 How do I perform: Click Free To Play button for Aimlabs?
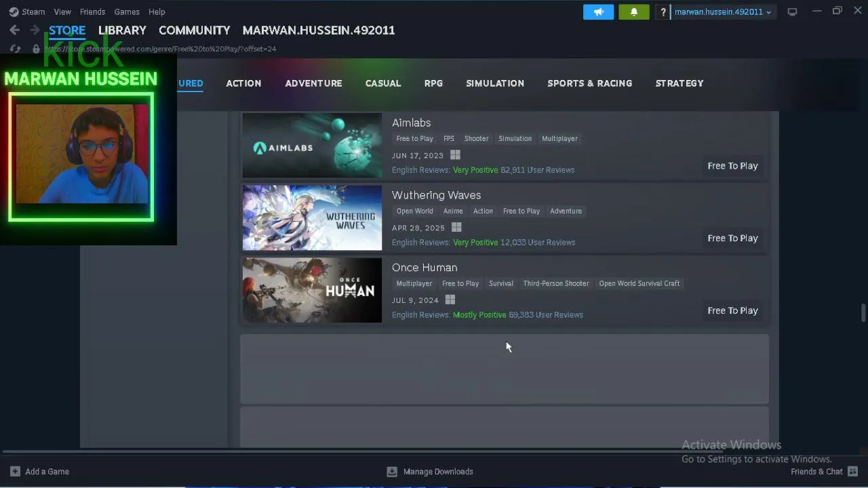coord(732,165)
